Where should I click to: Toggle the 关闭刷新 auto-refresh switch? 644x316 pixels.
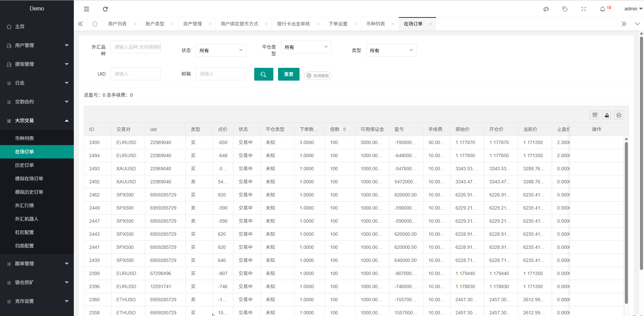[317, 76]
